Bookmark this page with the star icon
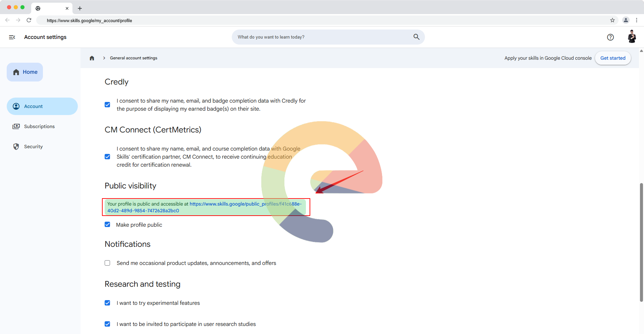The width and height of the screenshot is (644, 334). (x=612, y=20)
